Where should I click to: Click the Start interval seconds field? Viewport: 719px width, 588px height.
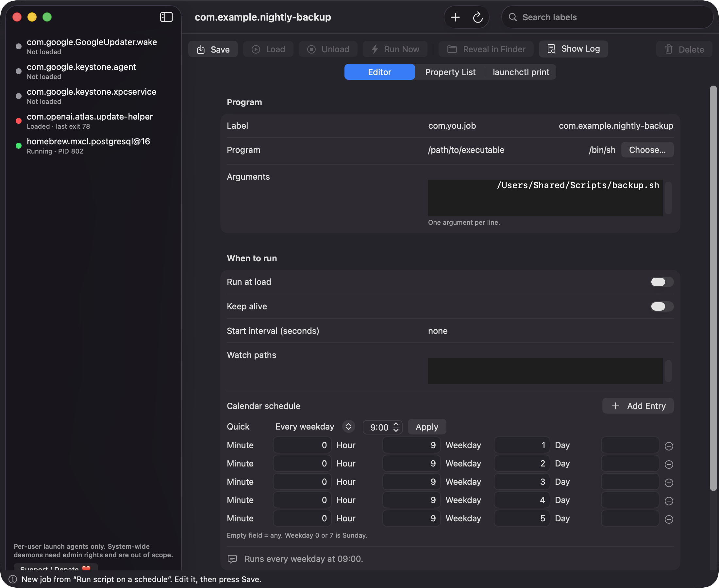tap(551, 331)
